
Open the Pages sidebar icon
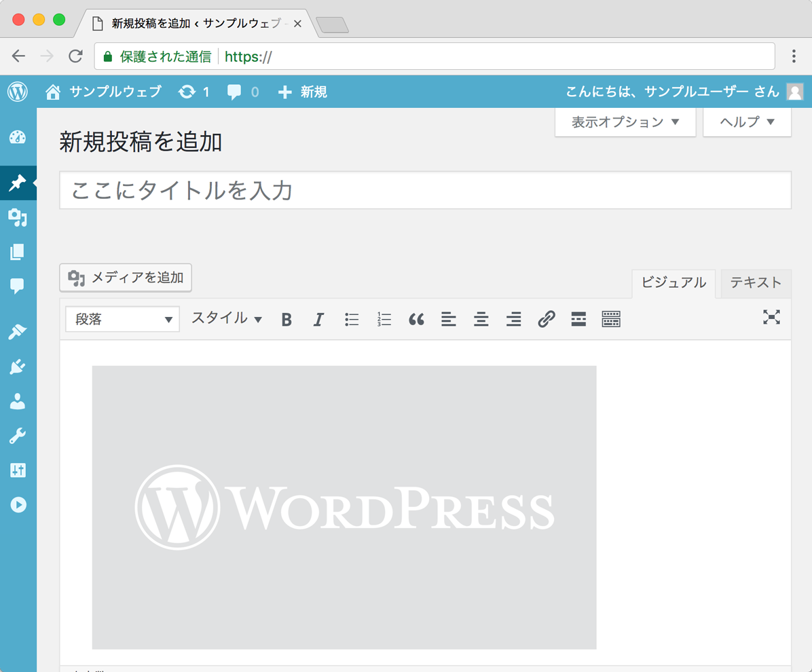(18, 252)
